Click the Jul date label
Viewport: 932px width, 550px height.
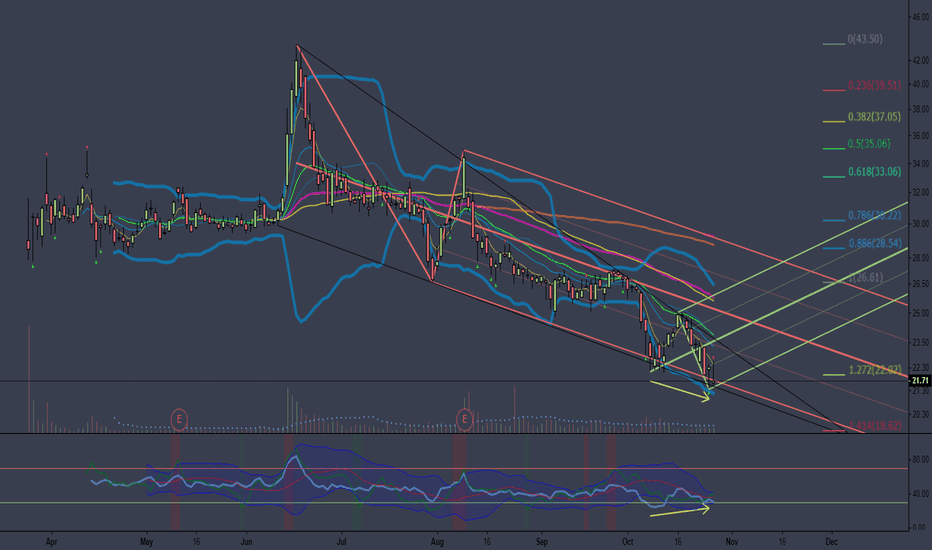(x=341, y=542)
